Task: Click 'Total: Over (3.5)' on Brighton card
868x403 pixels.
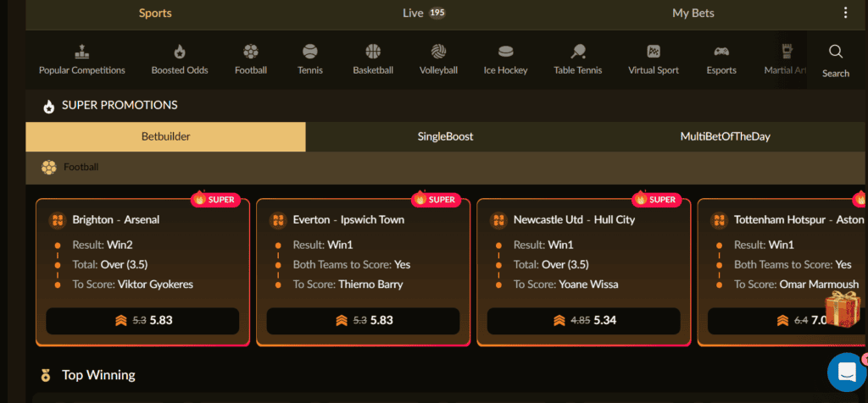Action: pos(110,265)
